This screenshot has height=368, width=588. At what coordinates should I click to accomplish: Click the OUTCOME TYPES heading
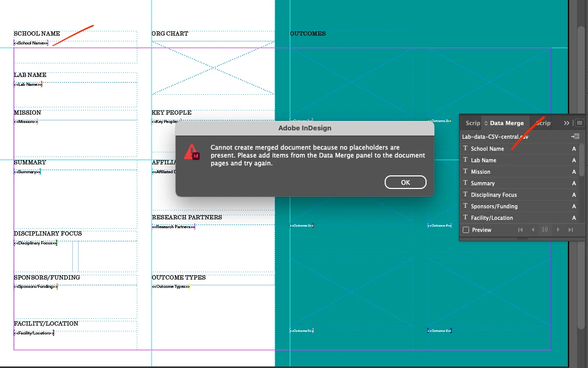point(179,277)
